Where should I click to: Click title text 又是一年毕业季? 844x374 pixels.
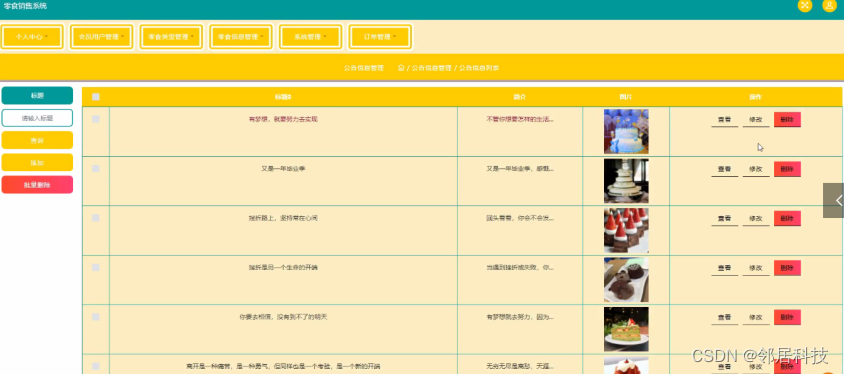283,169
